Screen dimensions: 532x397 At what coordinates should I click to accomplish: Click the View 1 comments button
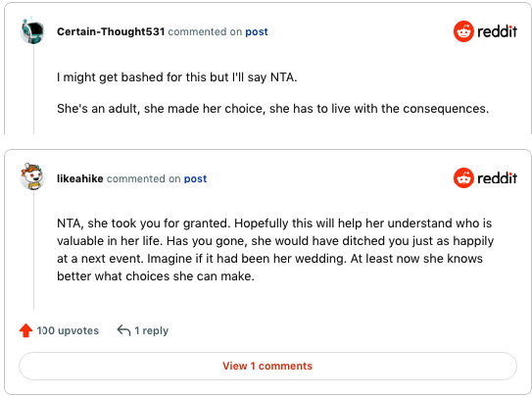pyautogui.click(x=267, y=367)
